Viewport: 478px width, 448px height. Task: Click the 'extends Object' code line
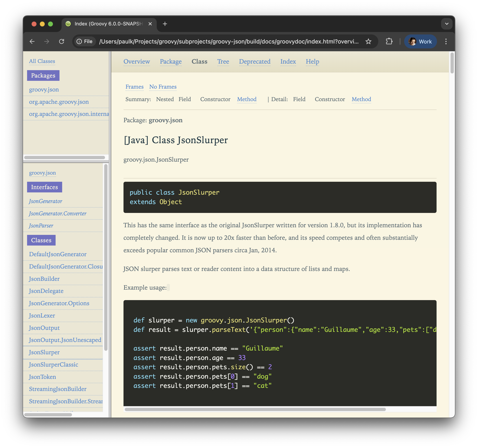point(156,202)
